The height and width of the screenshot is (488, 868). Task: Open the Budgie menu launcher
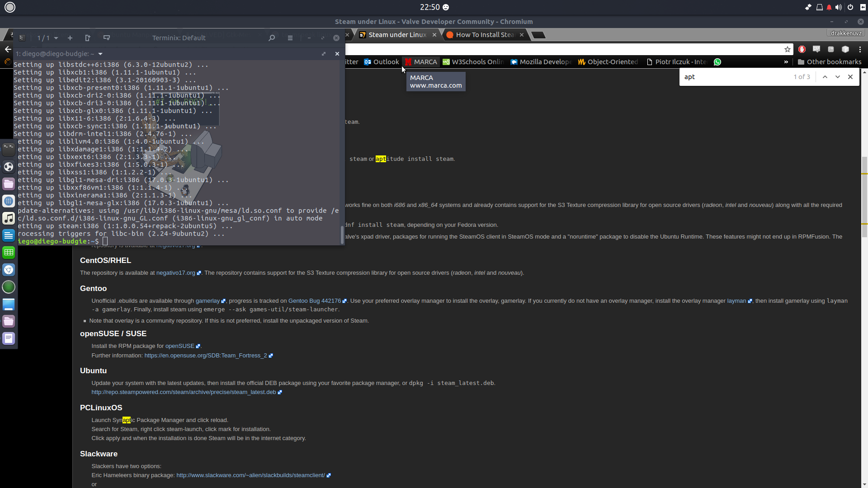[9, 7]
